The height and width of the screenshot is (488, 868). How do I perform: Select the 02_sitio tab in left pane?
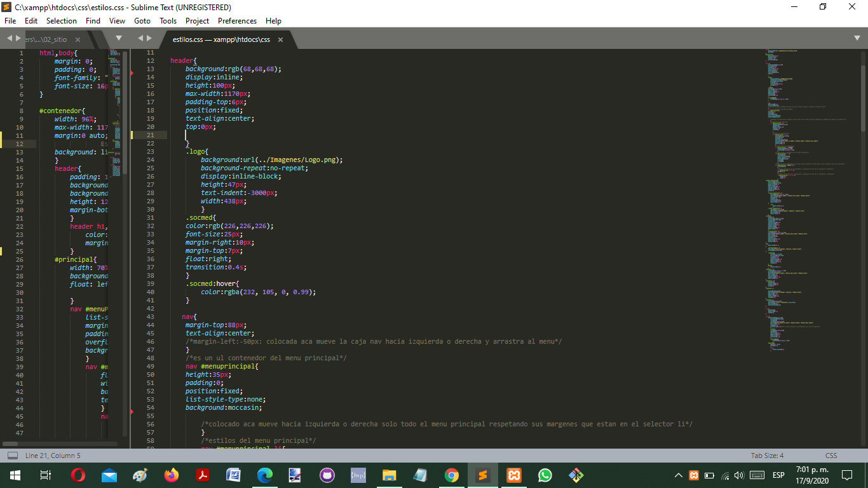click(51, 39)
